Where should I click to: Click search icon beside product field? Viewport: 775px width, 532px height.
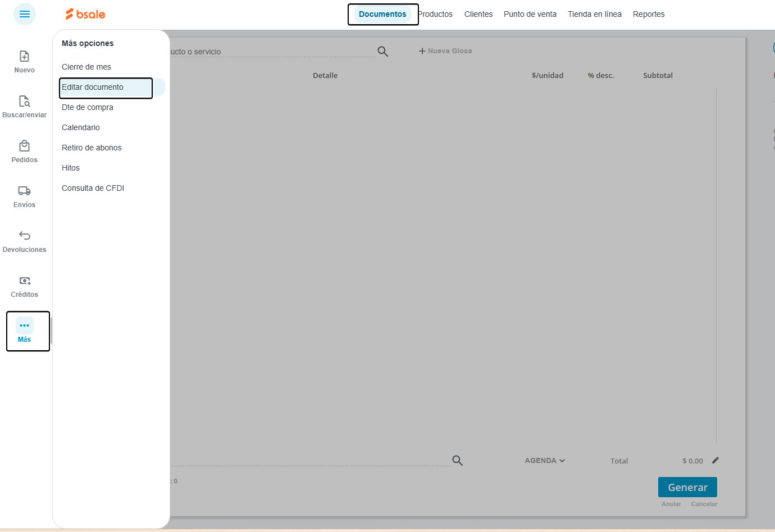(383, 52)
